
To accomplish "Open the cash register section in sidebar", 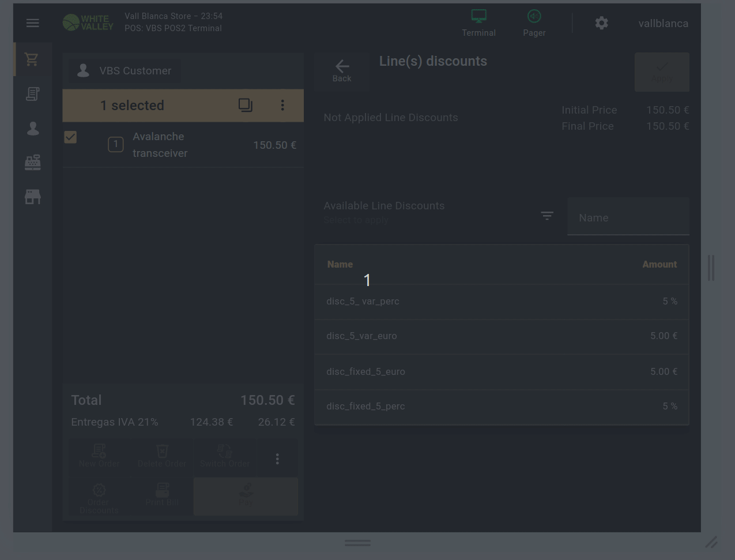I will 32,162.
